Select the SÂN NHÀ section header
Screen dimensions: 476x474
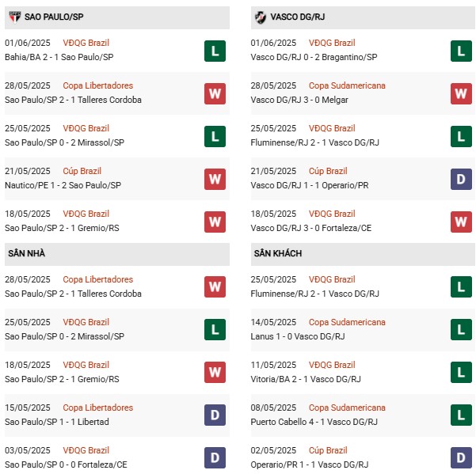click(x=117, y=254)
